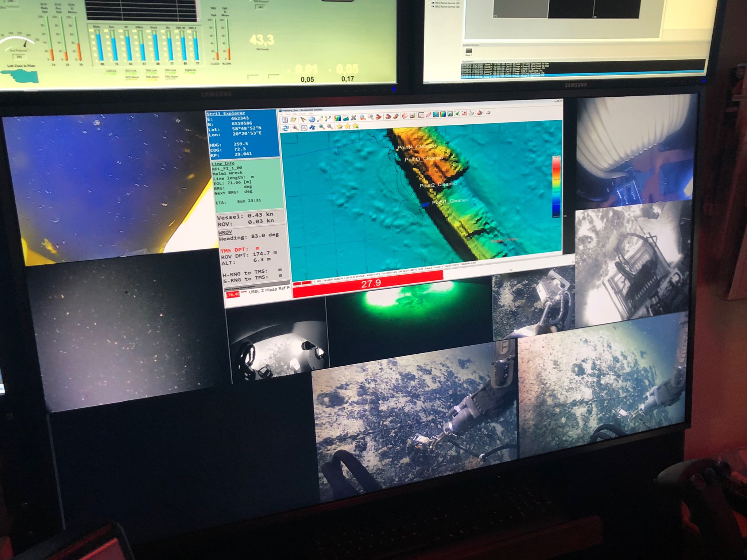The width and height of the screenshot is (747, 560).
Task: Click the red zoom out magnifier
Action: (330, 127)
